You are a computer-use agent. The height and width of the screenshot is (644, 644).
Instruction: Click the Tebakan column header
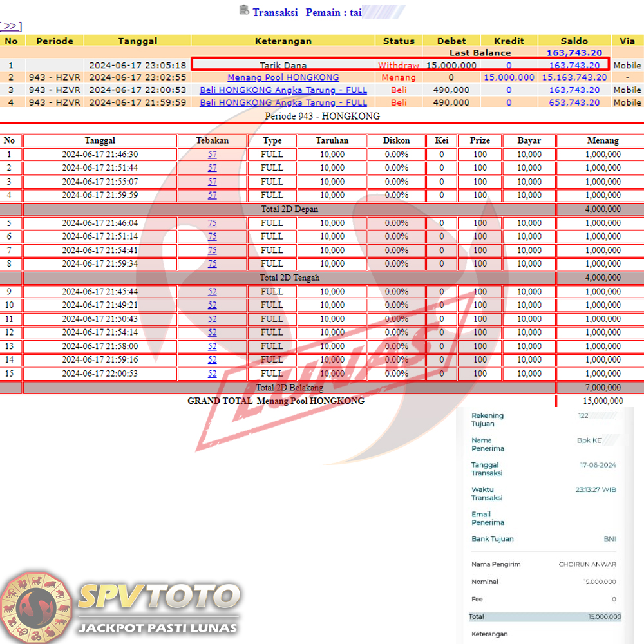click(x=212, y=140)
